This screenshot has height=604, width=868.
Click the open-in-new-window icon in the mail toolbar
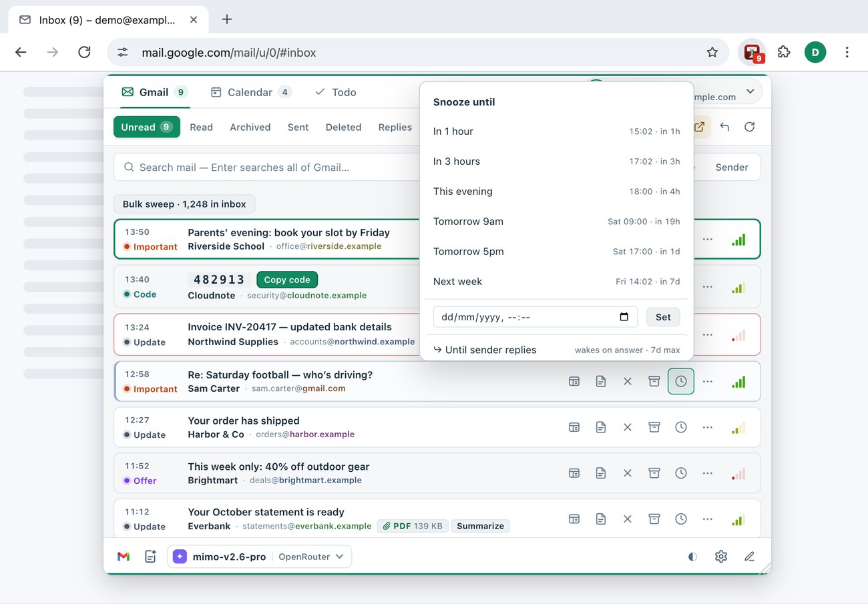(x=699, y=127)
